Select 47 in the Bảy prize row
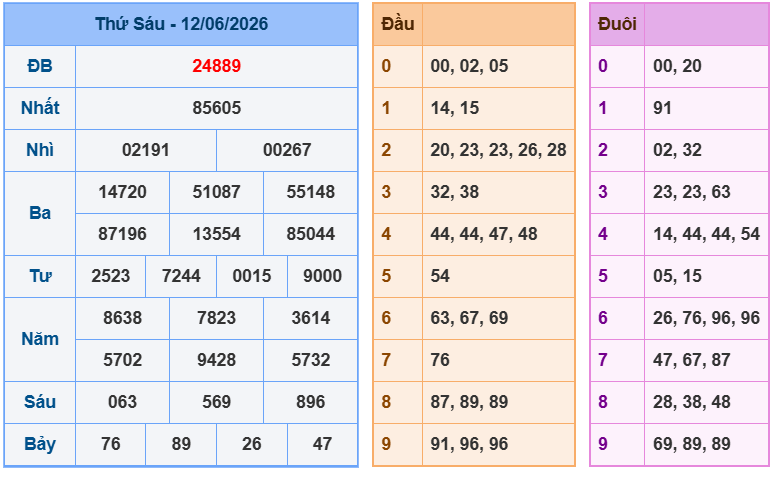Viewport: 772px width, 477px height. click(322, 444)
